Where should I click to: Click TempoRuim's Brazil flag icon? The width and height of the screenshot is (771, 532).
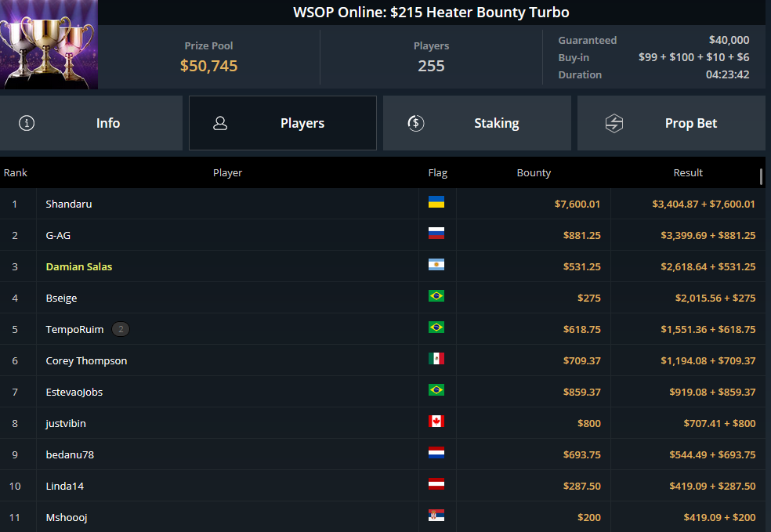pos(436,328)
